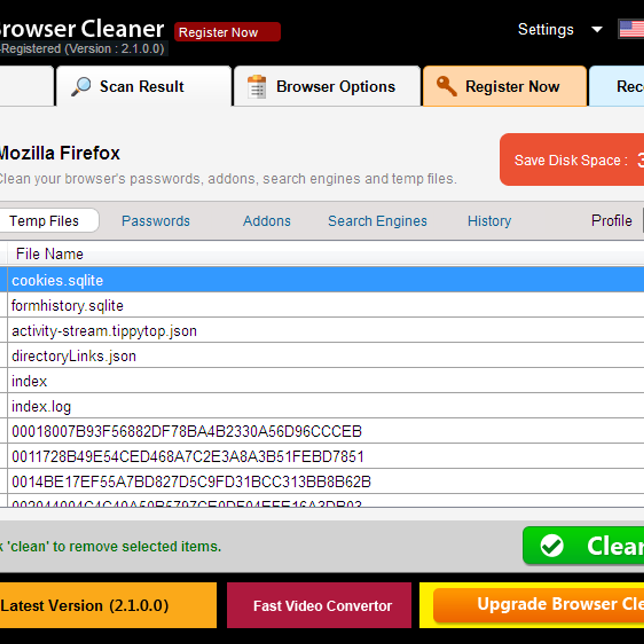
Task: Open the Fast Video Convertor banner
Action: 319,605
